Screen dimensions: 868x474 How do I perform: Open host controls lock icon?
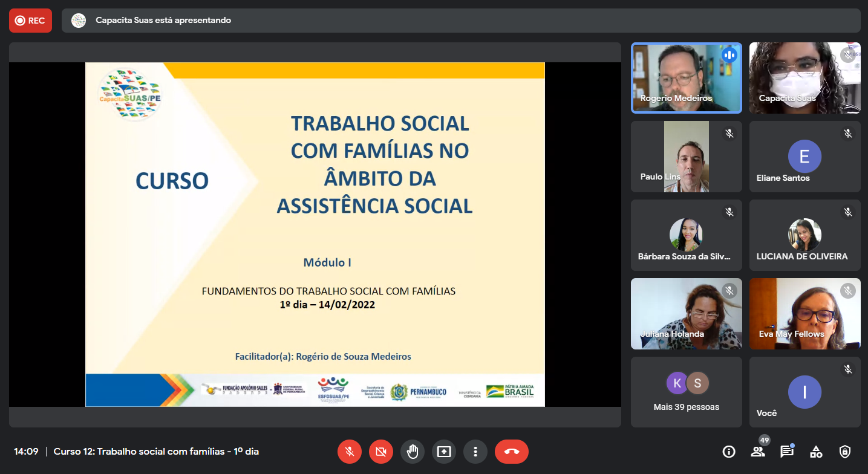(x=845, y=452)
